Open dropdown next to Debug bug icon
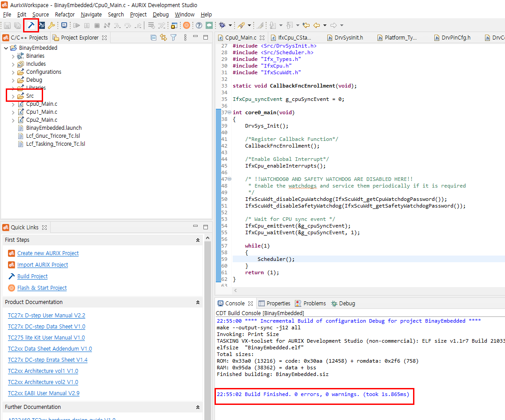This screenshot has height=420, width=505. point(230,25)
